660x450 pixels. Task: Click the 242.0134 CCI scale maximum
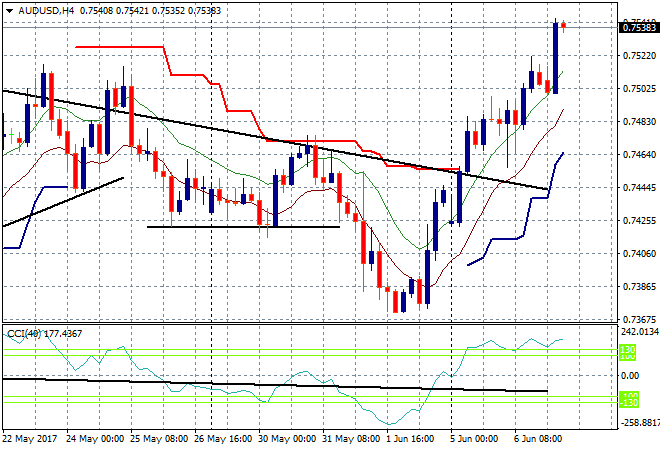click(x=640, y=332)
